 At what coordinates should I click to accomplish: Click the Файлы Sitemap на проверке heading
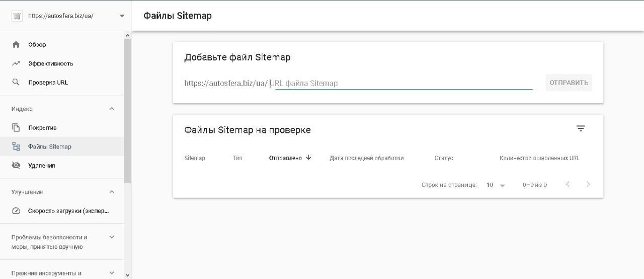tap(248, 130)
